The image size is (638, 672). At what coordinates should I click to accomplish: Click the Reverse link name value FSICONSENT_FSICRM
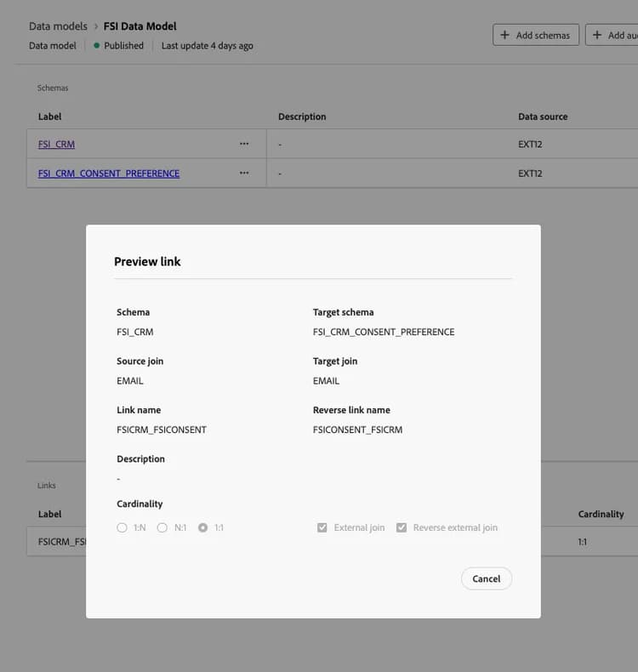(x=357, y=430)
